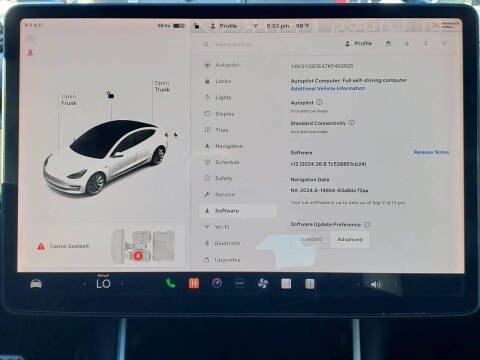Raise cabin temperature with right arrow
The height and width of the screenshot is (360, 480).
click(122, 284)
